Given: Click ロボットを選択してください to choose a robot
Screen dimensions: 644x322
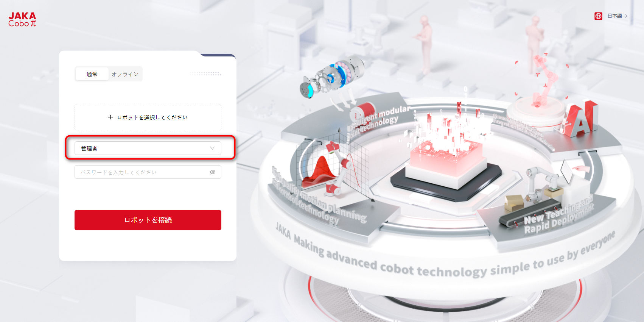Looking at the screenshot, I should click(x=152, y=117).
